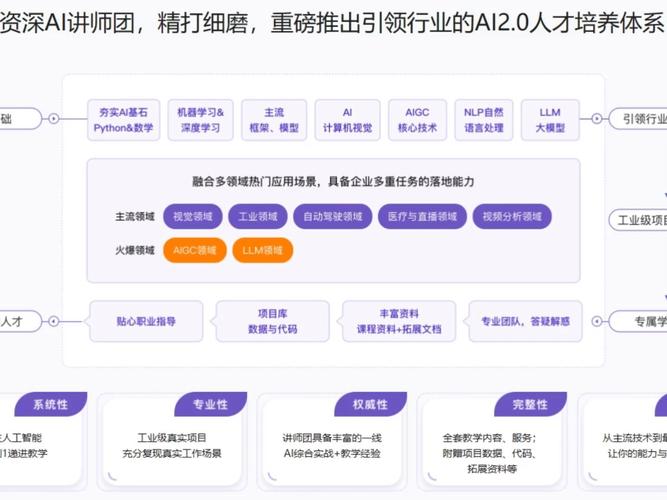Click the 视频分析领域 pill

pos(512,217)
